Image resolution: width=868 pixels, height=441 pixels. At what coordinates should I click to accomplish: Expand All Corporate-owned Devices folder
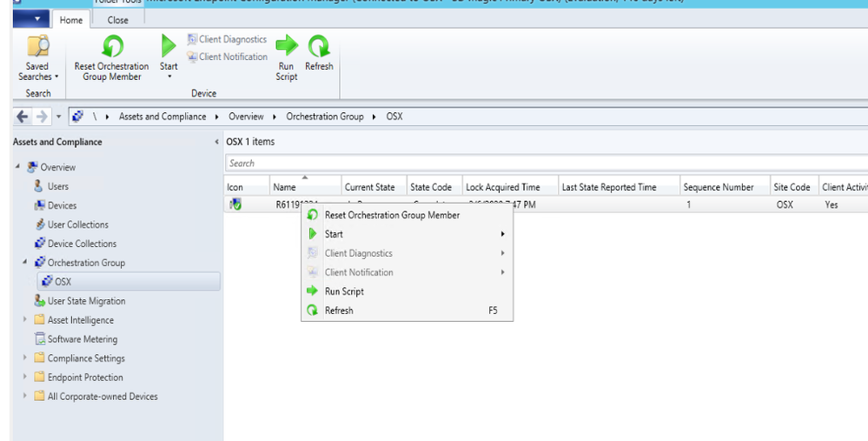click(x=25, y=396)
